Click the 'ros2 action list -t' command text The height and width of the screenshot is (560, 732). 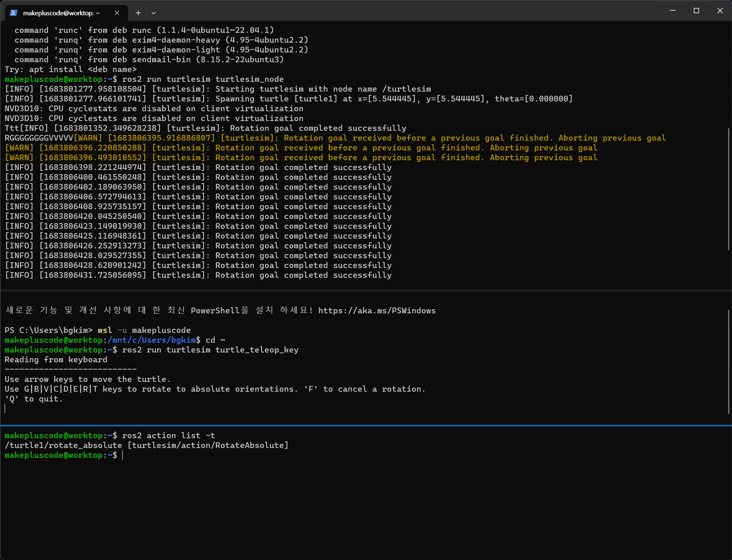pos(168,436)
